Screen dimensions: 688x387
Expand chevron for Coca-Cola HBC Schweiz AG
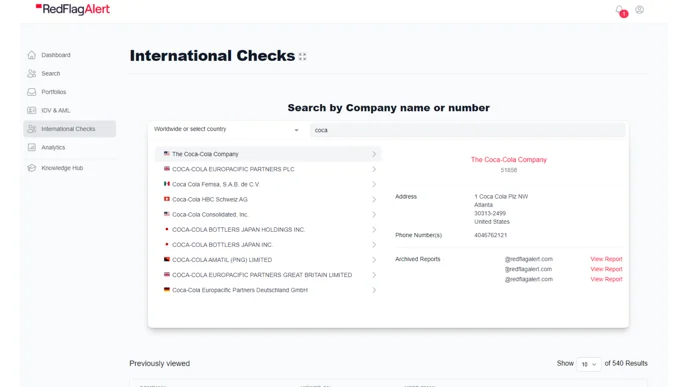pos(374,199)
